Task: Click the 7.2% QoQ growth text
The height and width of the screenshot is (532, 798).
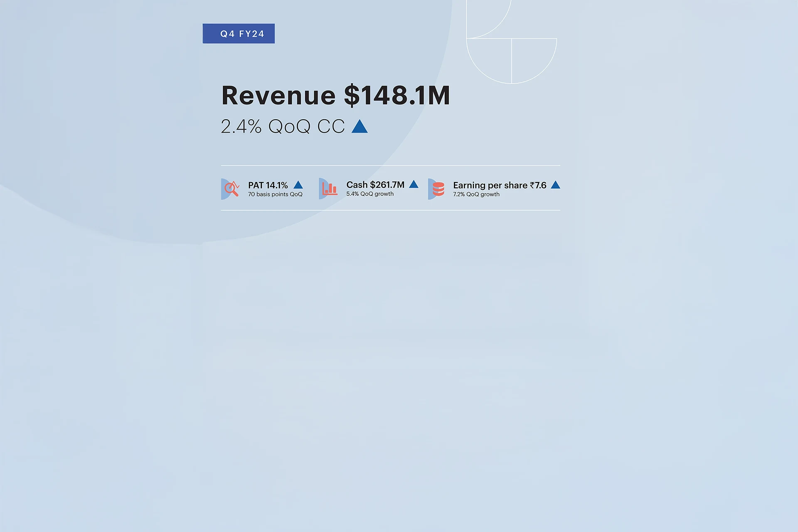Action: pos(476,195)
